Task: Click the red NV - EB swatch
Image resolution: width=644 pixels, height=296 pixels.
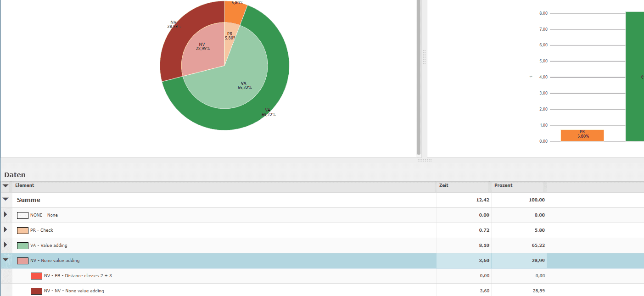Action: 36,276
